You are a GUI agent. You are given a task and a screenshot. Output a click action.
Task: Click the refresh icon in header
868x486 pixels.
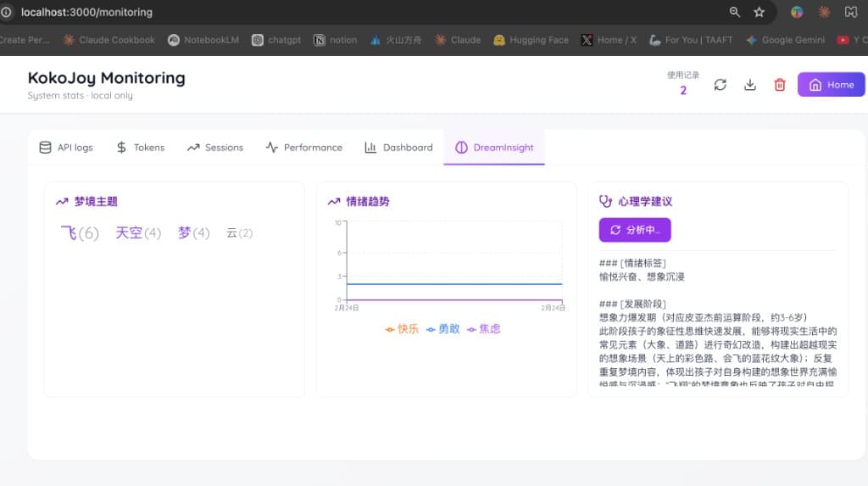click(x=720, y=85)
